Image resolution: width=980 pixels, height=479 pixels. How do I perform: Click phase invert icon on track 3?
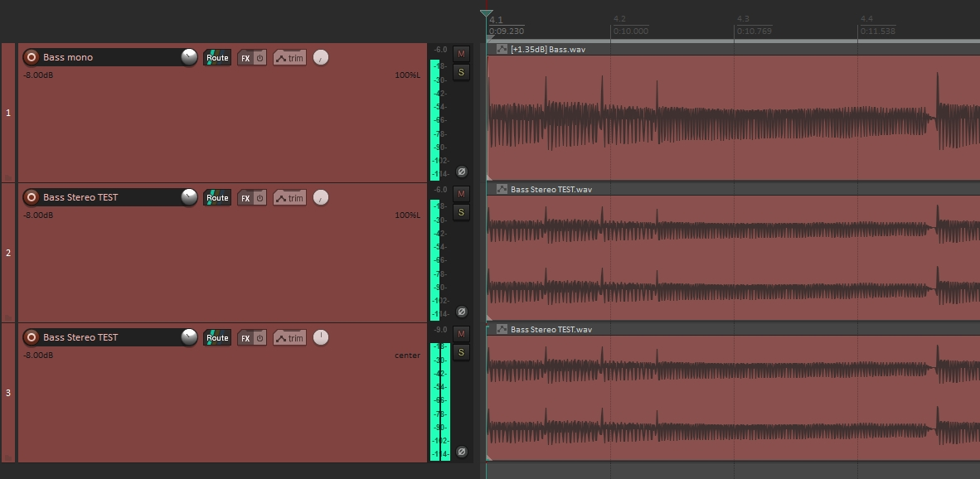462,452
